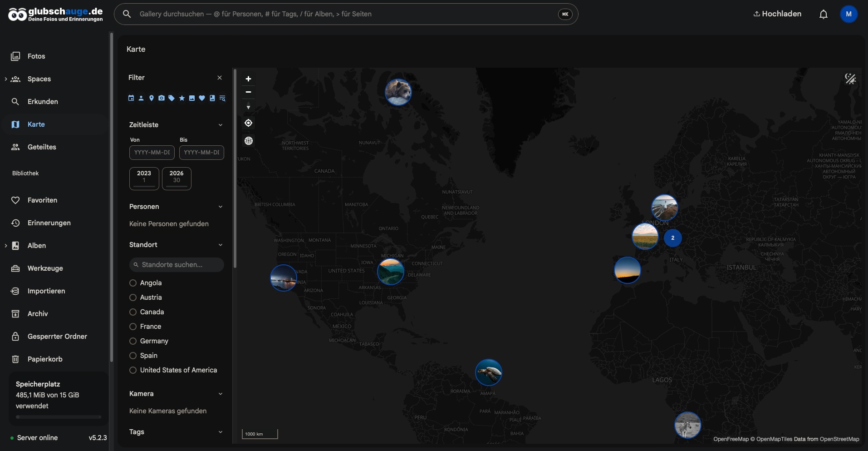
Task: Focus the Gallery durchsuchen search bar
Action: [346, 14]
